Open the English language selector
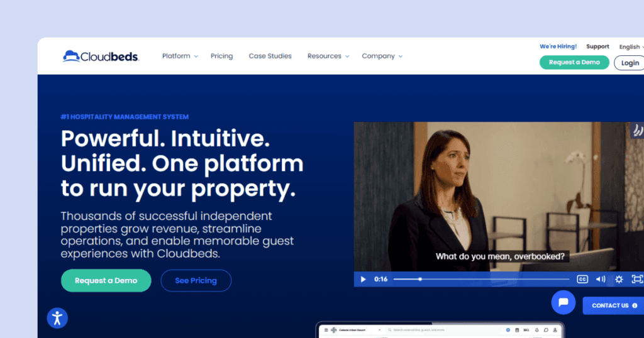 pos(631,46)
